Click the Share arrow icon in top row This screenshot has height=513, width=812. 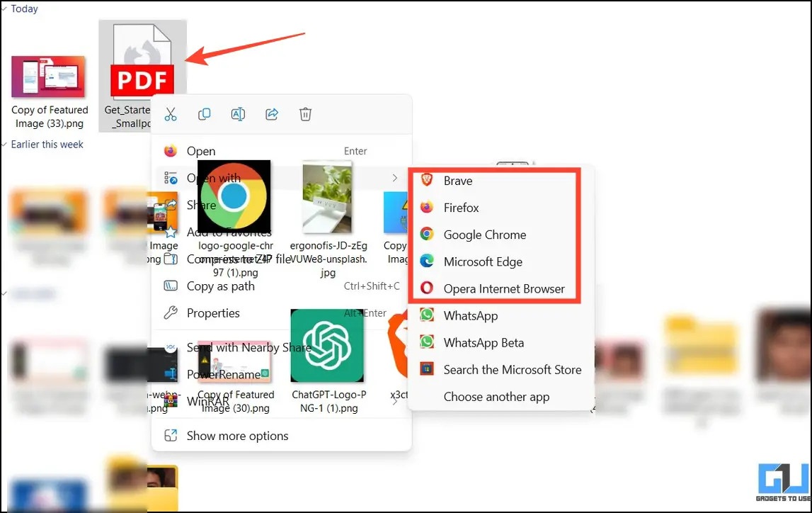272,114
